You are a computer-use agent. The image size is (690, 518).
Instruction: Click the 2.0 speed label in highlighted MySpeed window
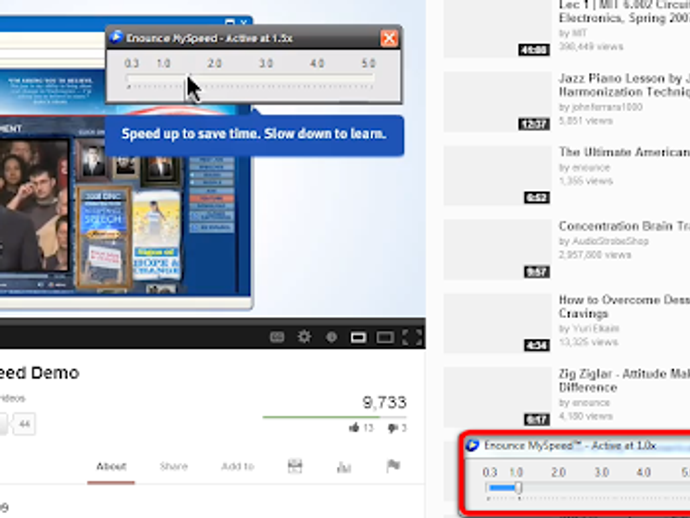pyautogui.click(x=558, y=473)
